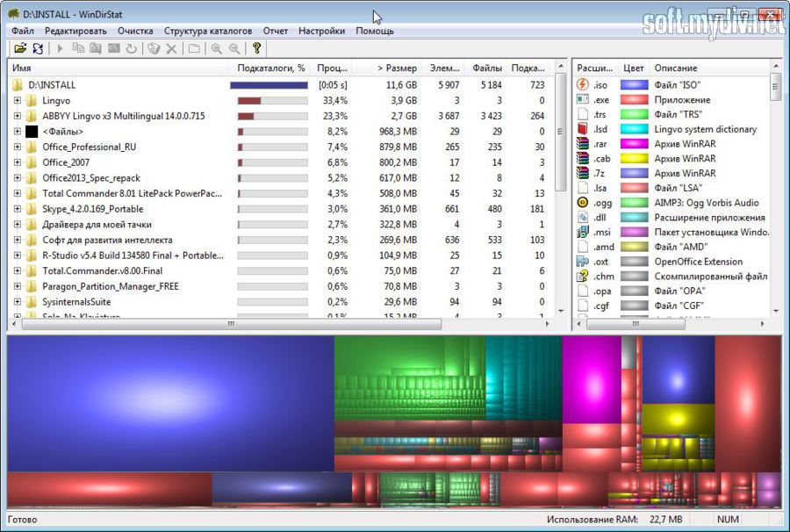Click the permanent Delete X toolbar icon
Viewport: 790px width, 532px height.
171,48
